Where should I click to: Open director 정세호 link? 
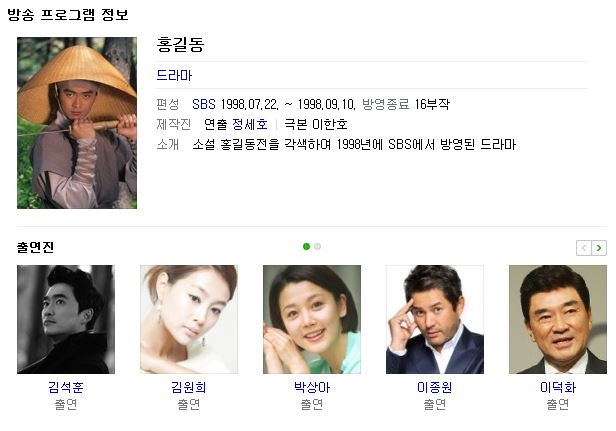pyautogui.click(x=250, y=125)
